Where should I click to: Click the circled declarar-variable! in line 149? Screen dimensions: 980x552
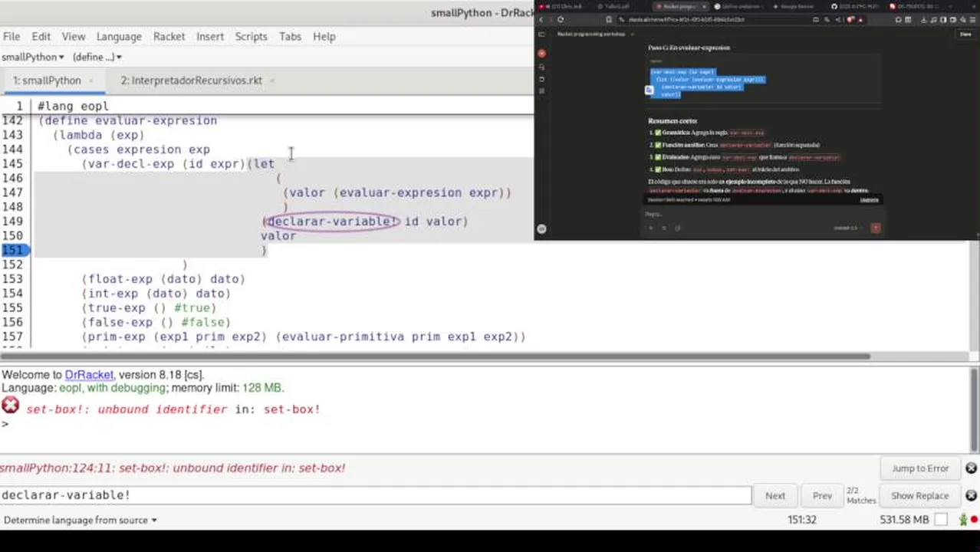click(x=332, y=222)
